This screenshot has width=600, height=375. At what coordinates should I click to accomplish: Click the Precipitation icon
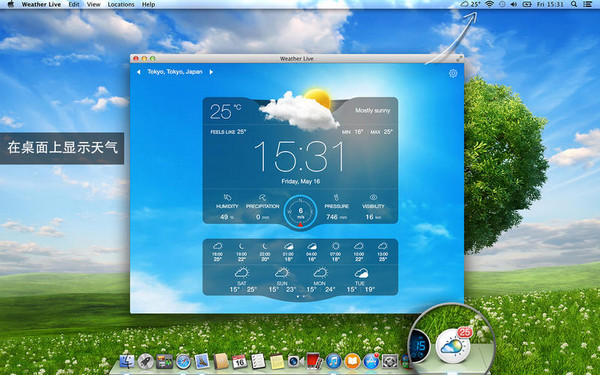click(x=262, y=197)
